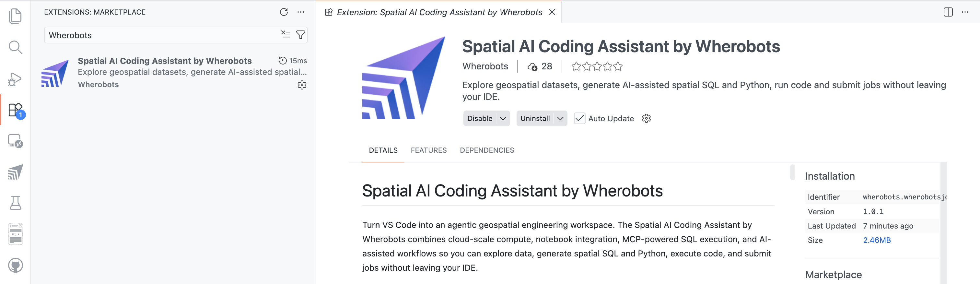Uncheck the Auto Update checkbox
Screen dimensions: 980x284
point(579,118)
